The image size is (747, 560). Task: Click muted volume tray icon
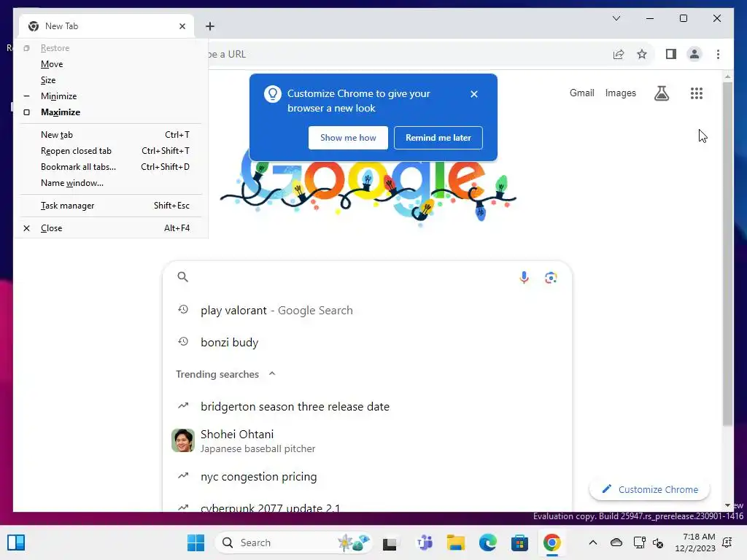(x=658, y=542)
